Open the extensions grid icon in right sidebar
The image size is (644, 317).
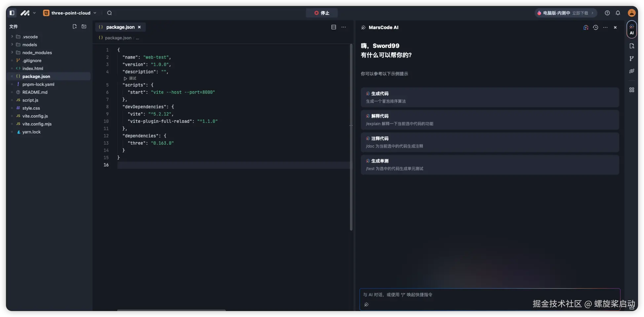coord(632,90)
